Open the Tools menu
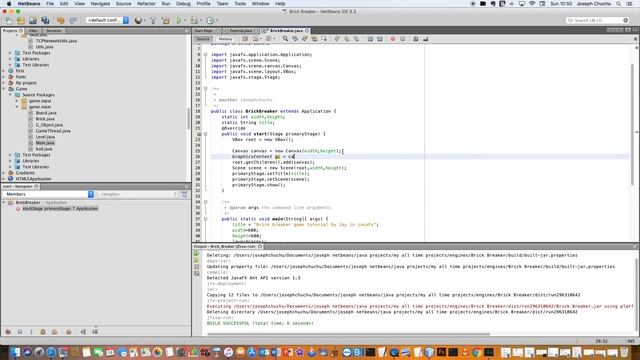The image size is (640, 360). point(240,4)
